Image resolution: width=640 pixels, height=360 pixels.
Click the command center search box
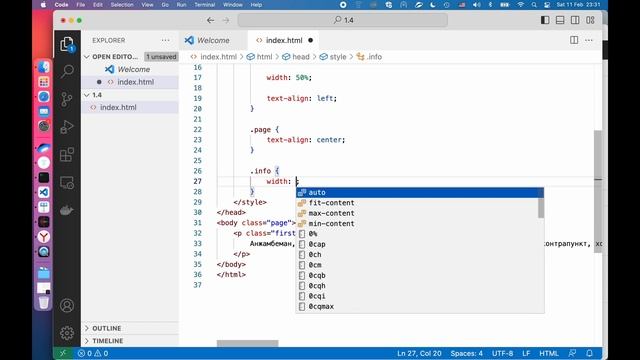(343, 20)
